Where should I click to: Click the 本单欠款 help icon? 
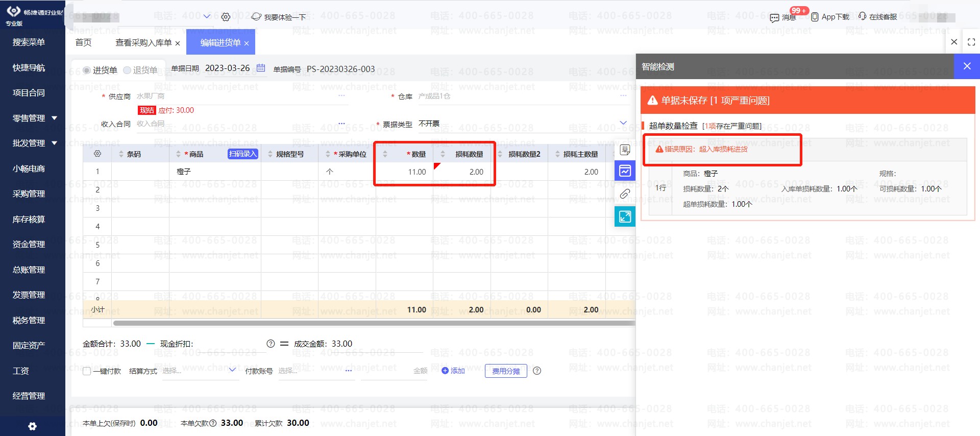(x=213, y=423)
